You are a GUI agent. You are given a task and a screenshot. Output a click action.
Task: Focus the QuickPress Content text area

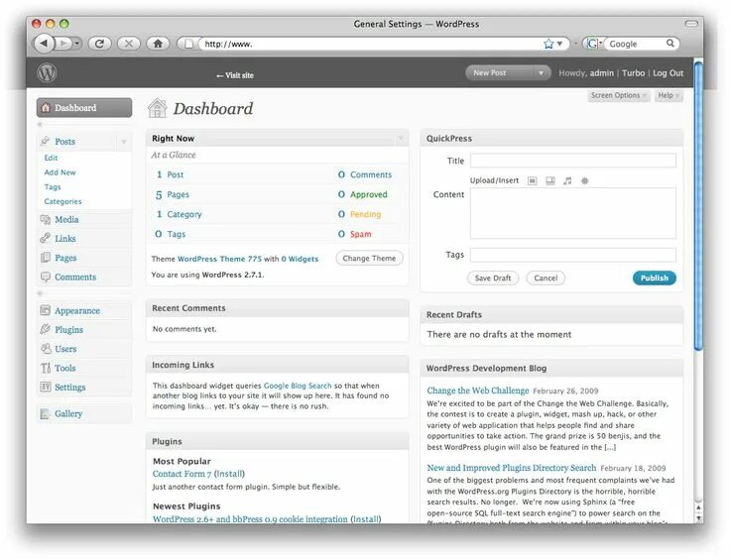(x=573, y=213)
